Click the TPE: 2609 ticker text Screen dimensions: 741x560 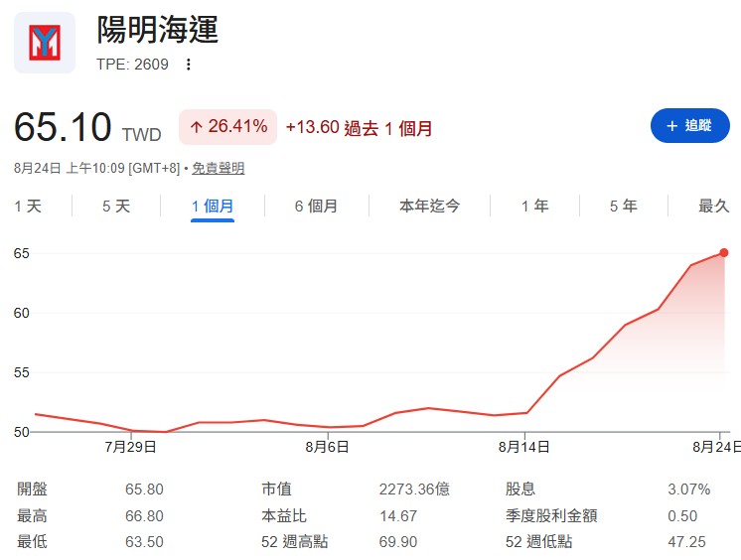tap(132, 65)
